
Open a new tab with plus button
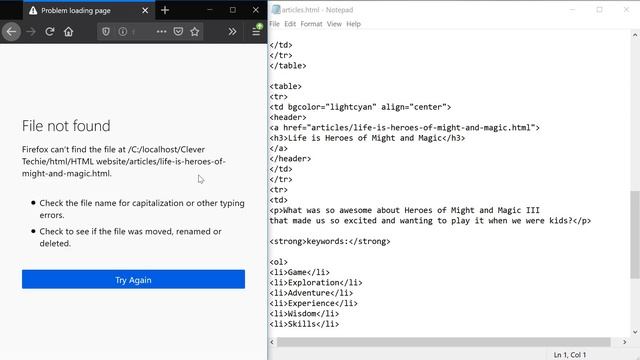click(165, 10)
